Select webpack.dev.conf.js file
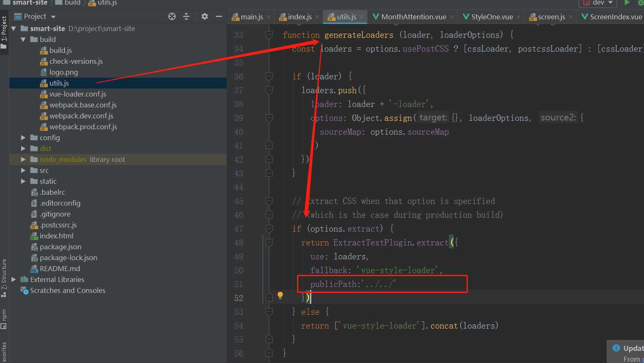The image size is (644, 363). [81, 116]
